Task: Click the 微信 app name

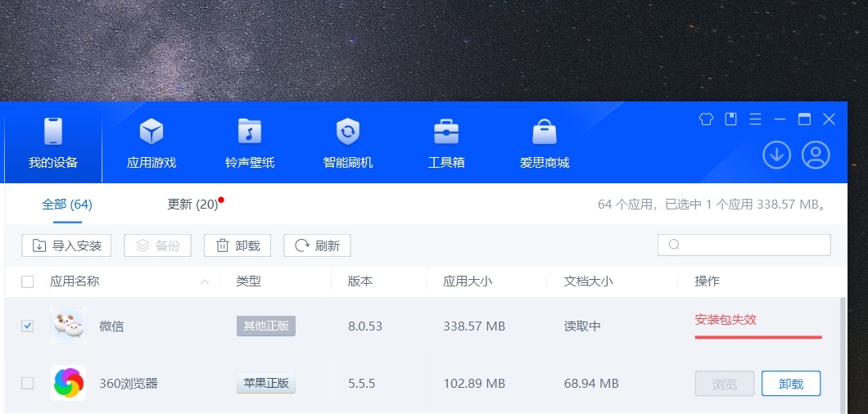Action: [x=112, y=326]
